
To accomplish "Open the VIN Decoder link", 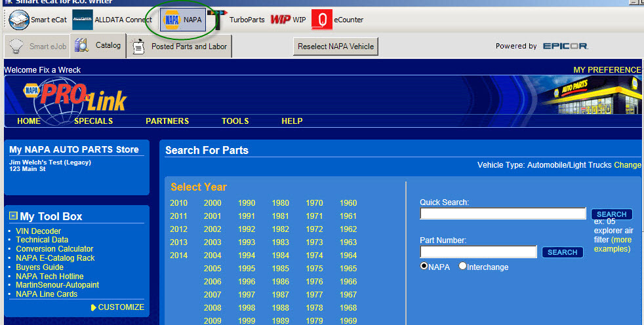I will (38, 231).
